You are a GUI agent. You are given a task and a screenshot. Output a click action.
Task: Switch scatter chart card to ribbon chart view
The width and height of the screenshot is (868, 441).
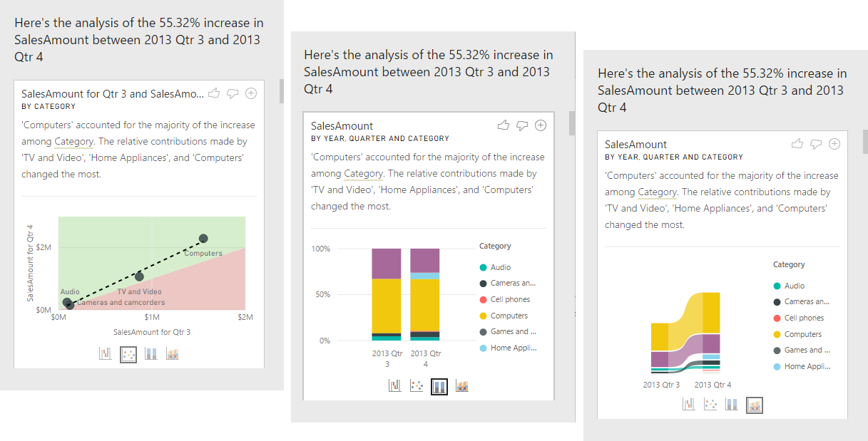(x=173, y=354)
